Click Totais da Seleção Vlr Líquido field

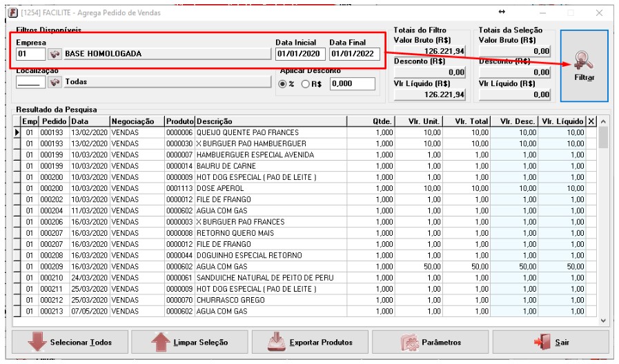coord(514,94)
